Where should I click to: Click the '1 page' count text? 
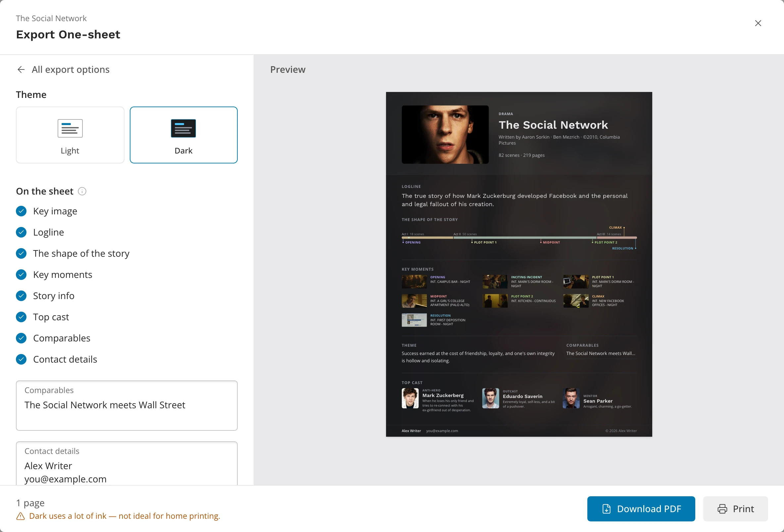coord(30,503)
